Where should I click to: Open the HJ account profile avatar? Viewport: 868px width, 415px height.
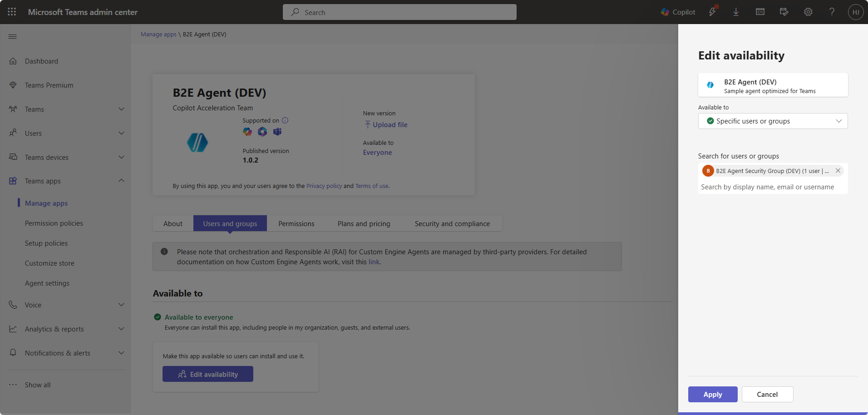pyautogui.click(x=855, y=12)
